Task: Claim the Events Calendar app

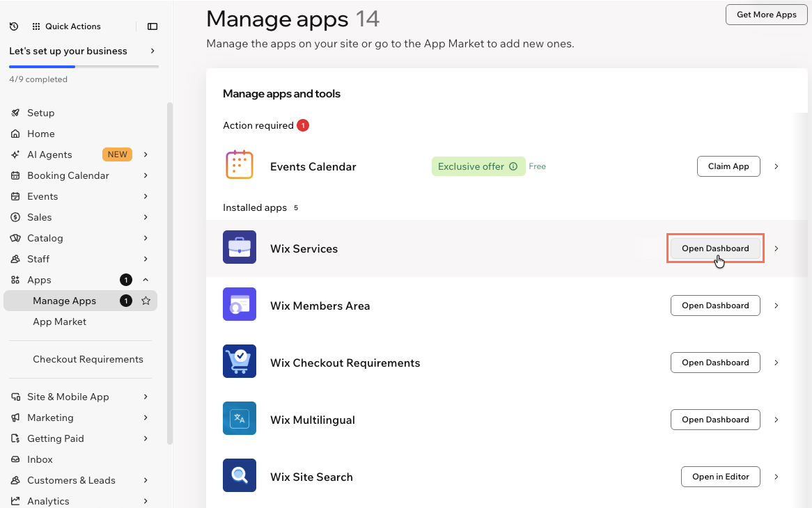Action: pyautogui.click(x=728, y=166)
